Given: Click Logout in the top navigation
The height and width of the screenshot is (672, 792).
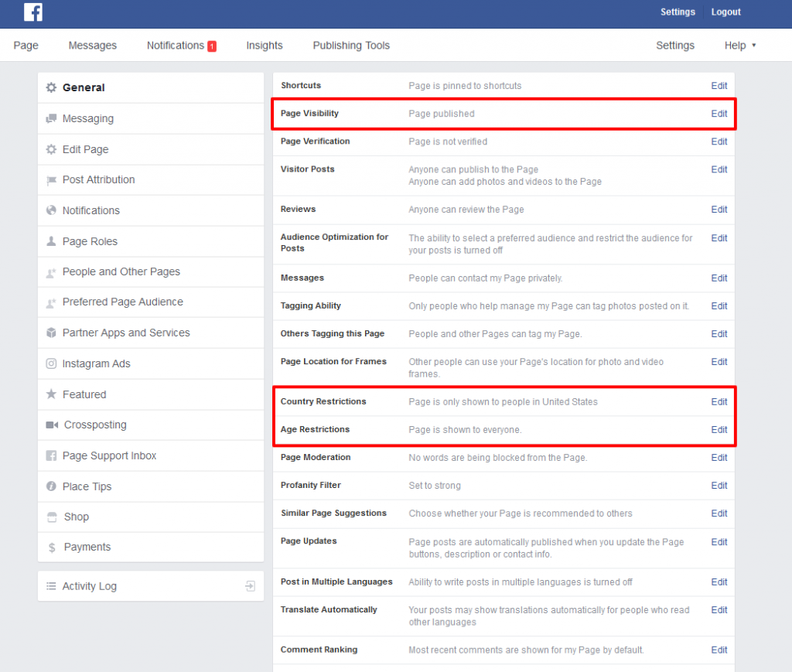Looking at the screenshot, I should click(x=725, y=12).
